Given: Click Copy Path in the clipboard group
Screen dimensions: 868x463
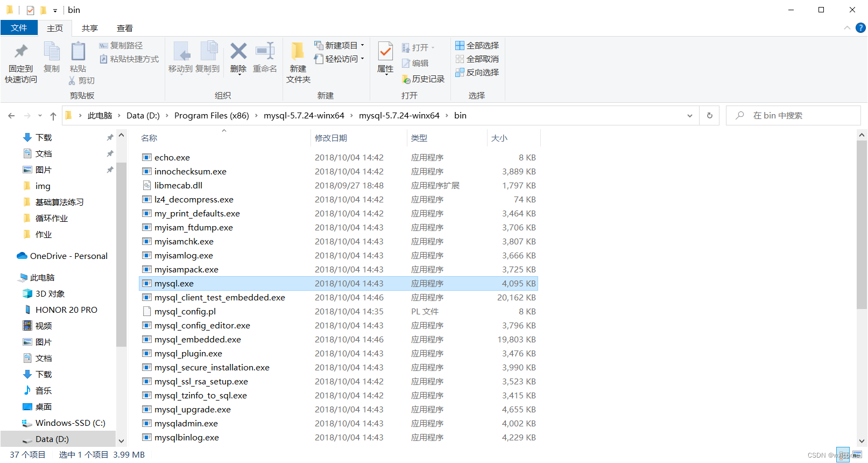Looking at the screenshot, I should click(x=121, y=46).
